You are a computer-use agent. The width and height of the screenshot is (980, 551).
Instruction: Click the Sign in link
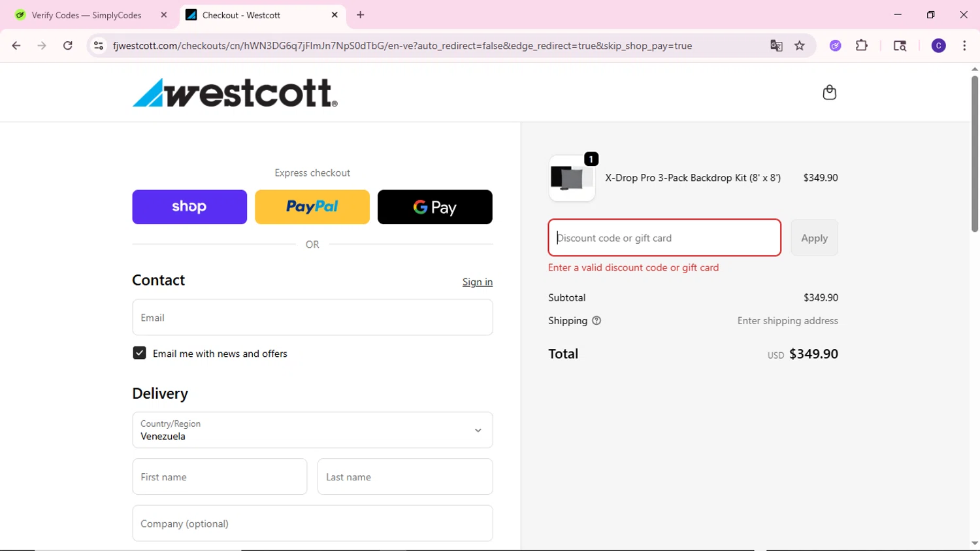[x=478, y=282]
